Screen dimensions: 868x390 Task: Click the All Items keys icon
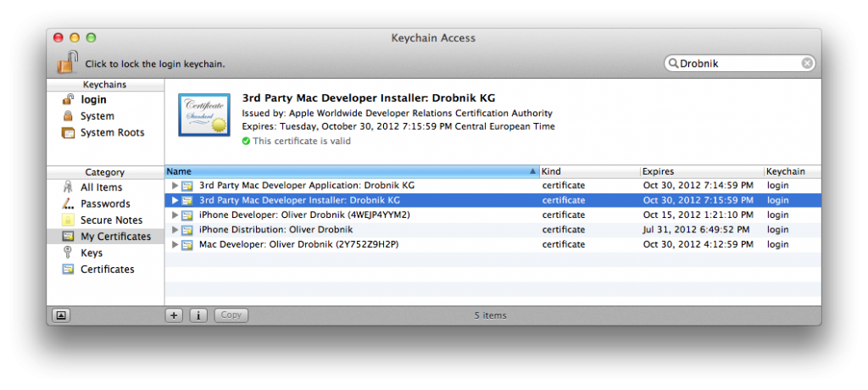point(68,187)
